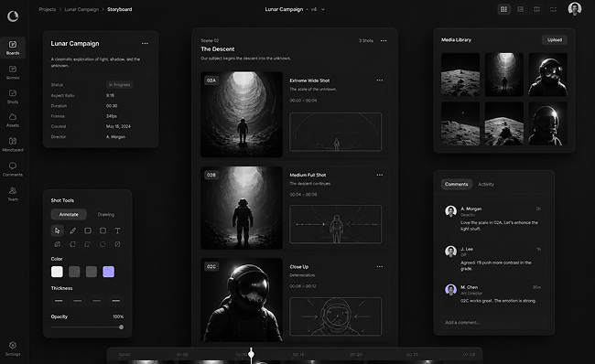The width and height of the screenshot is (595, 364).
Task: Open Team in the sidebar
Action: pyautogui.click(x=13, y=194)
